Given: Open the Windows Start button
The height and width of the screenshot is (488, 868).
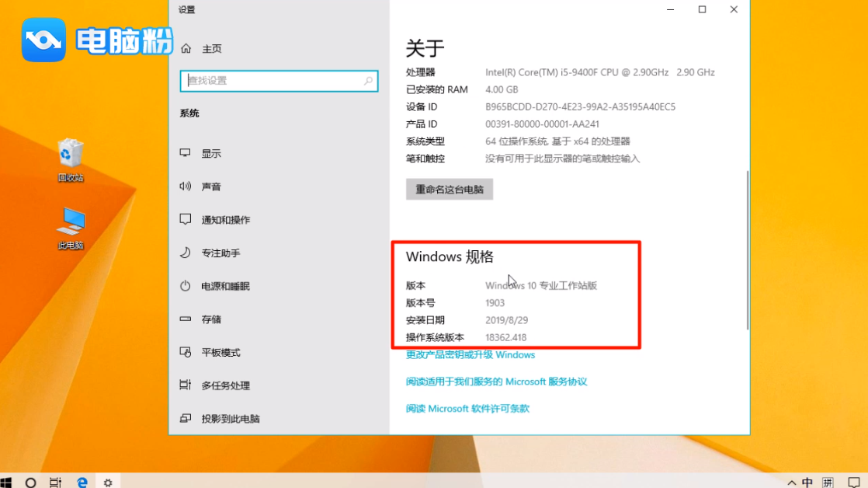Looking at the screenshot, I should pos(6,482).
